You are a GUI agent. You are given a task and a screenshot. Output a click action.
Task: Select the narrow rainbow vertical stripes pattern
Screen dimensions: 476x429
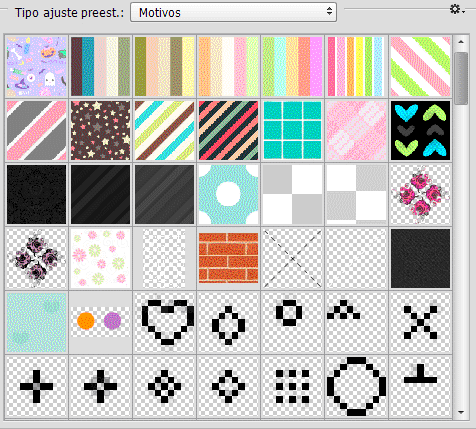point(356,66)
